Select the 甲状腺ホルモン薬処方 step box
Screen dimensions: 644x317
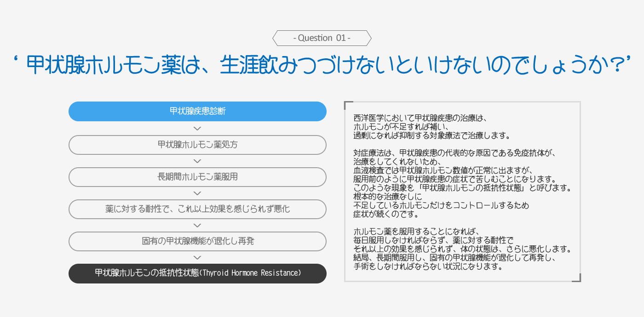pyautogui.click(x=197, y=145)
